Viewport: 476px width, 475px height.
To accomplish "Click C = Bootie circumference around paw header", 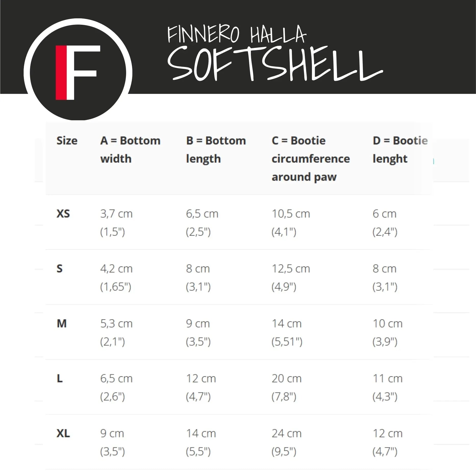I will 310,159.
